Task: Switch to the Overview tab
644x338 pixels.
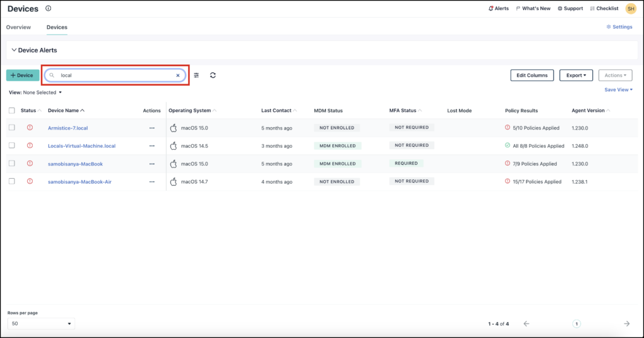Action: point(18,28)
